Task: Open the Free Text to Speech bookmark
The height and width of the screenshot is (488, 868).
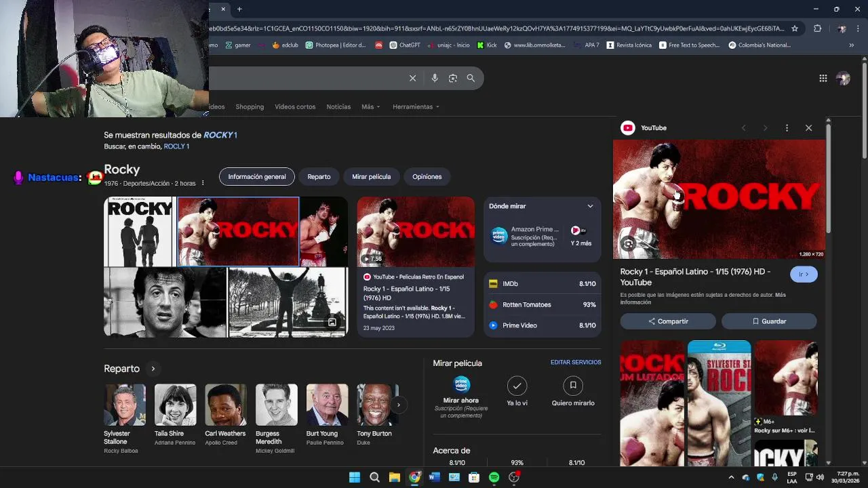Action: coord(689,45)
